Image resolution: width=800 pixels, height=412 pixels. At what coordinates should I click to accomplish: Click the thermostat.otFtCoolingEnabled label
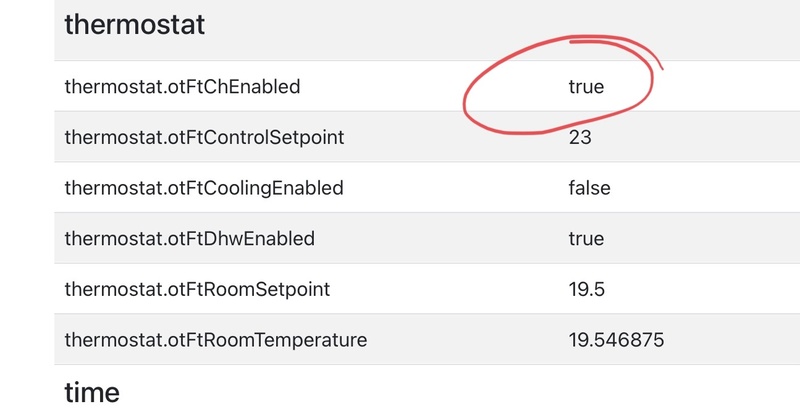coord(204,188)
